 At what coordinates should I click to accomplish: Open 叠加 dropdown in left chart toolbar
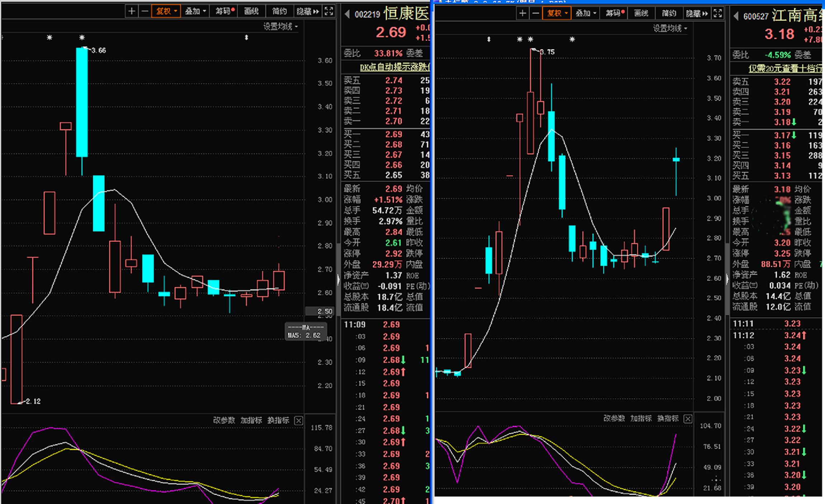coord(195,11)
